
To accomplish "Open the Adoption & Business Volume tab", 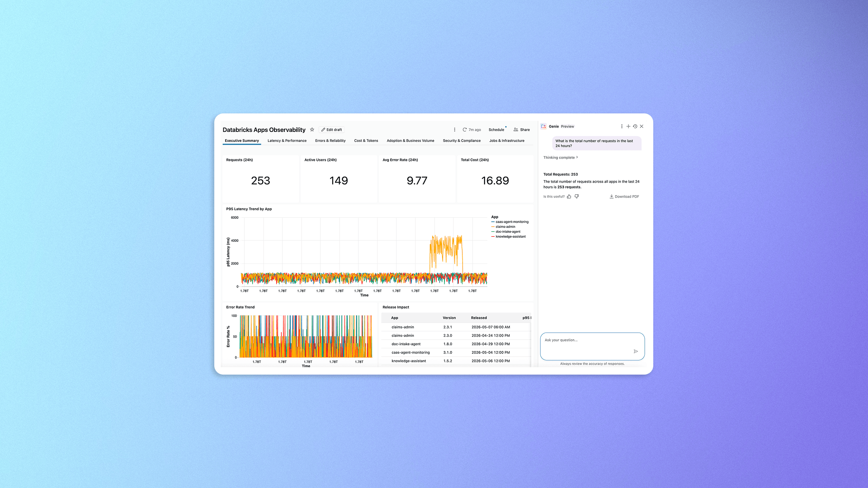I will click(x=410, y=141).
